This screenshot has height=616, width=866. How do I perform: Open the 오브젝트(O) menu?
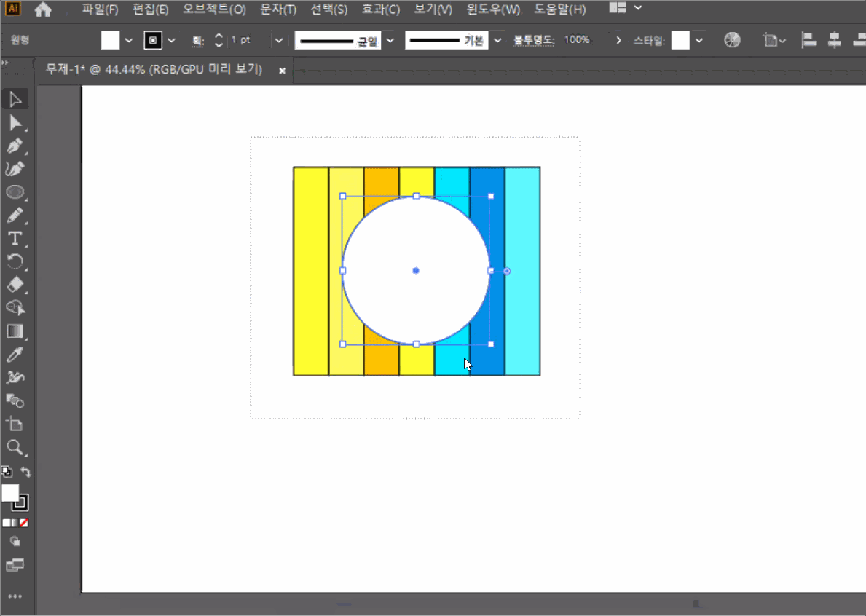[x=214, y=9]
